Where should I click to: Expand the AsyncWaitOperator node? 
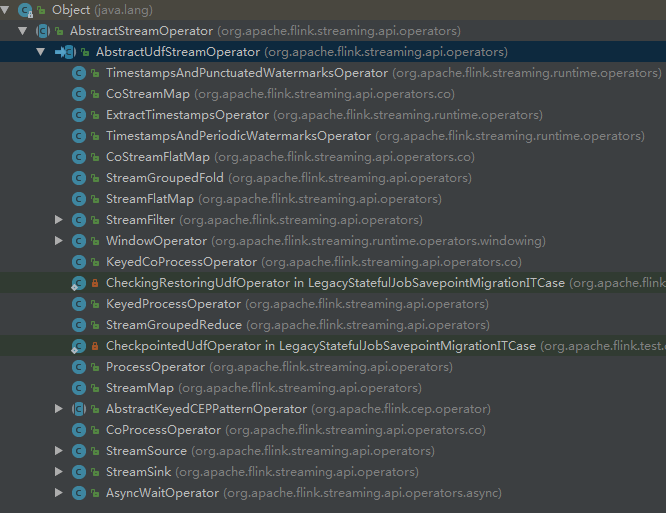click(59, 493)
